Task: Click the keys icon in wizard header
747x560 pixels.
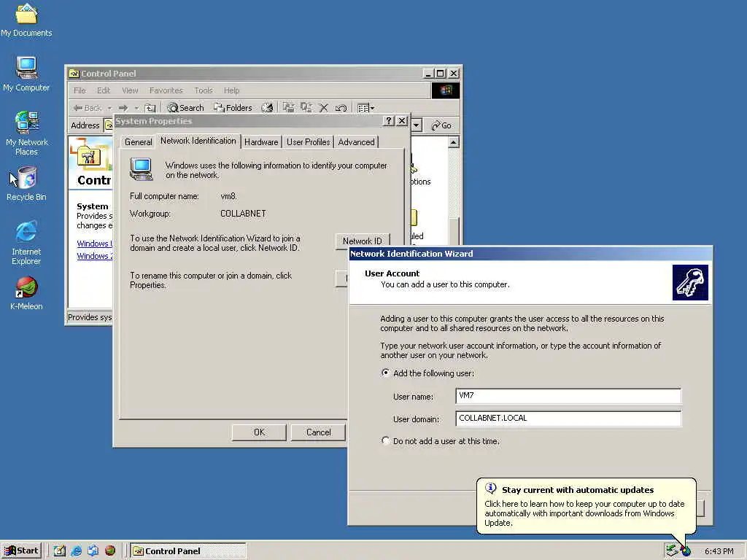Action: click(x=690, y=283)
